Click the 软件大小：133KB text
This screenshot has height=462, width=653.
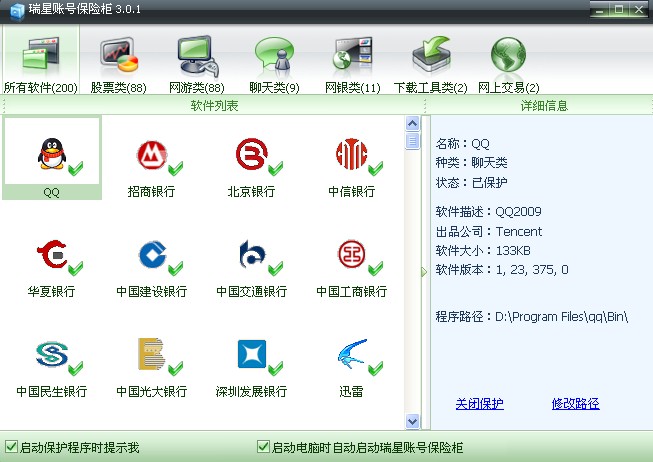pos(483,250)
